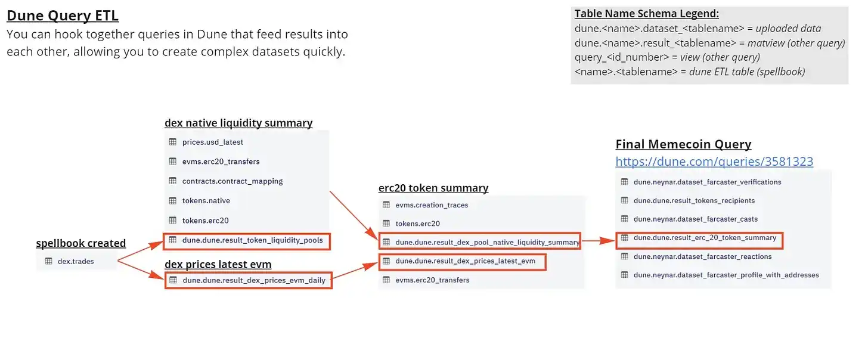Select dune.dune.result_tokens_recipients in Final Memecoin Query
The image size is (868, 338).
[694, 200]
